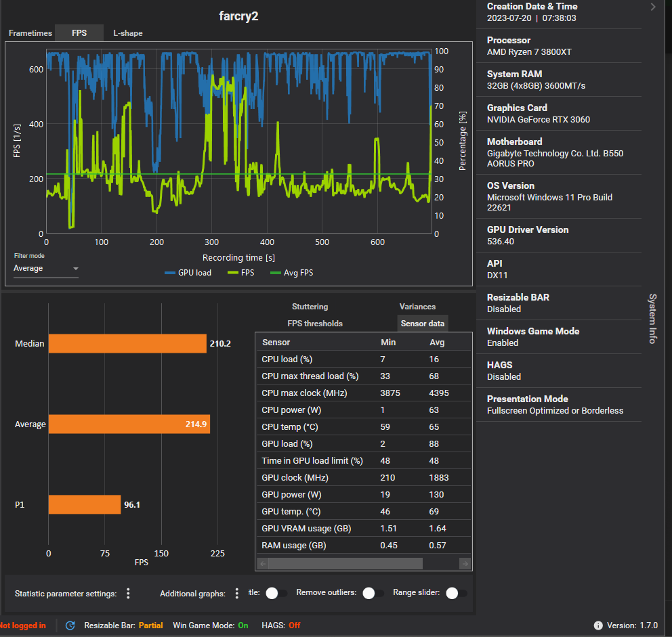The image size is (672, 637).
Task: Click the sensor table horizontal scrollbar thumb
Action: (345, 564)
